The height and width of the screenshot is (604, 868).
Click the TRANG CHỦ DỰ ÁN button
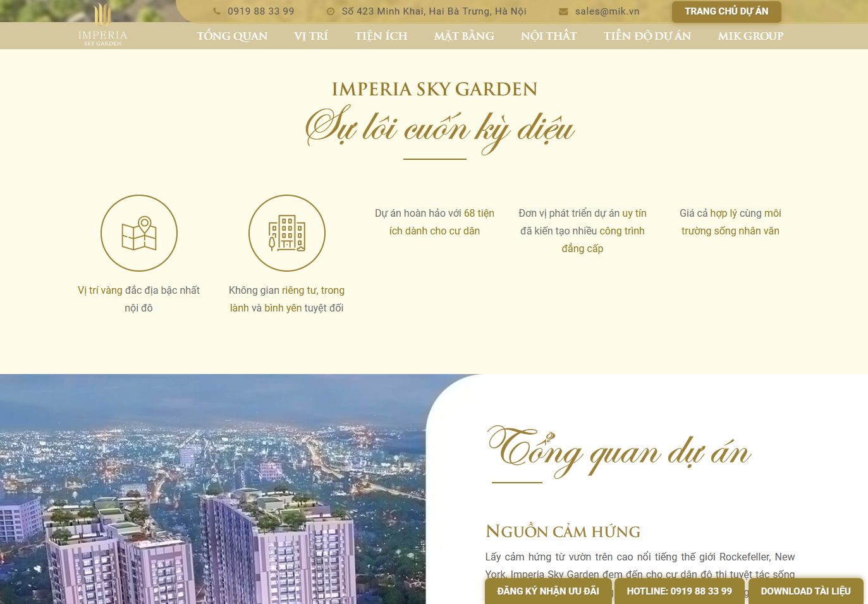pyautogui.click(x=726, y=11)
